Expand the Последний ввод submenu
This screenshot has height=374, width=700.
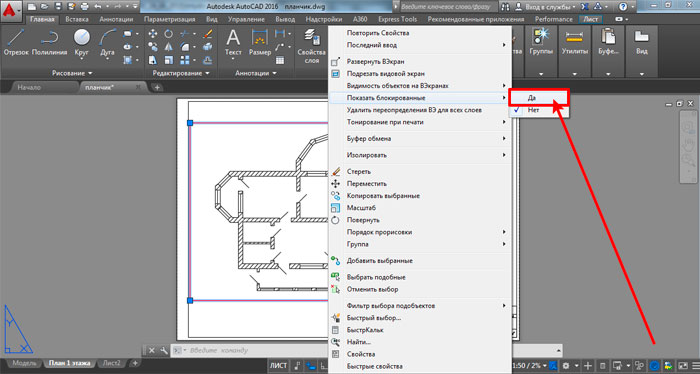point(420,45)
